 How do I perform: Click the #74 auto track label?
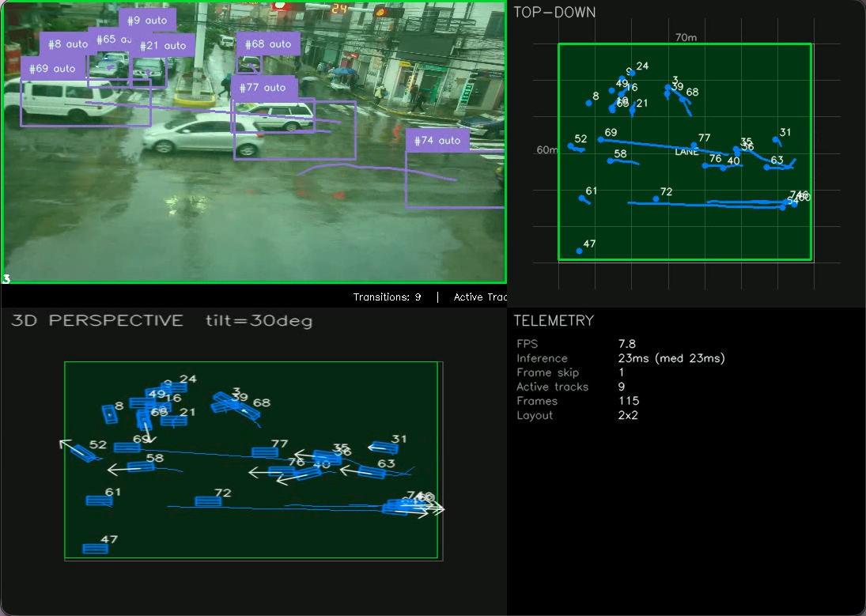[x=437, y=140]
